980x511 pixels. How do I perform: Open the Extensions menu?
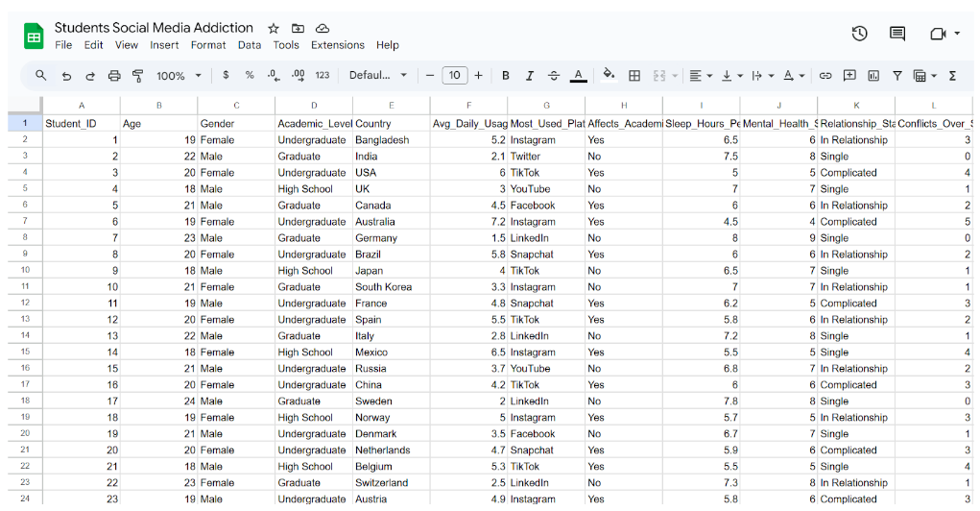(x=338, y=45)
